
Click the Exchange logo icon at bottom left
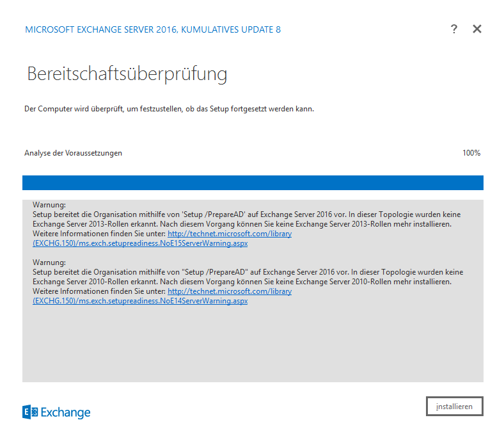pos(30,412)
